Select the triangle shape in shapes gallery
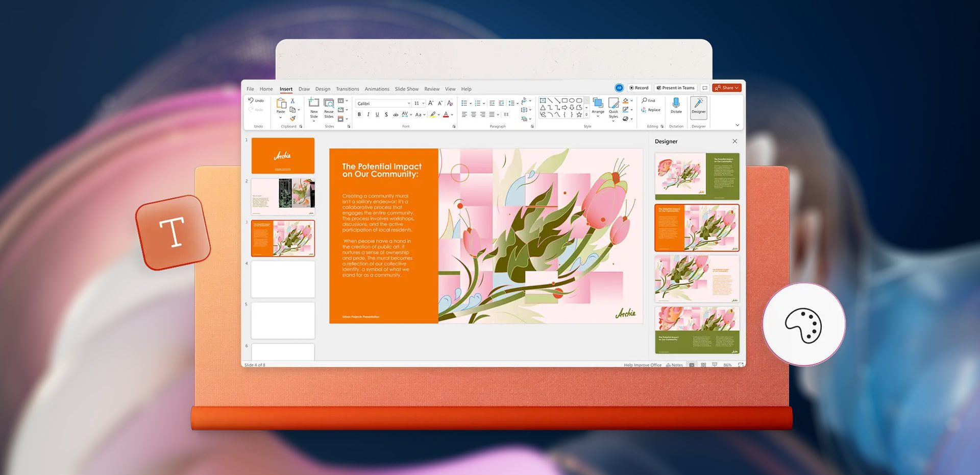Viewport: 980px width, 475px height. click(543, 107)
